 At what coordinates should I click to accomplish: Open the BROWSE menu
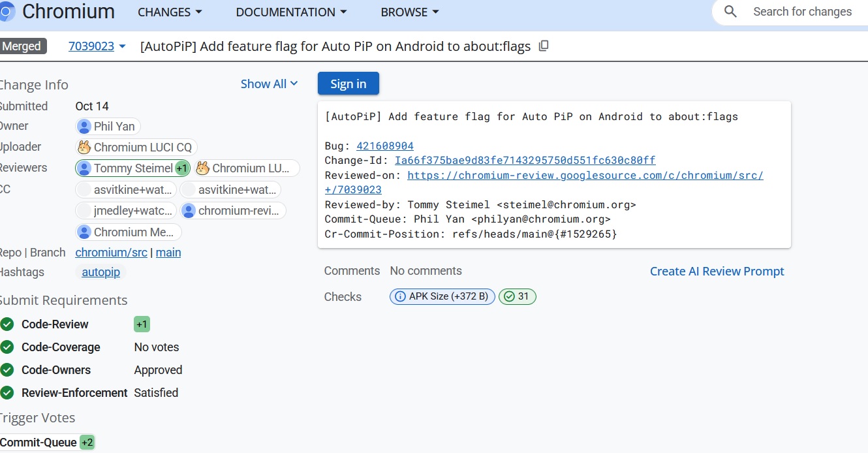pos(410,12)
